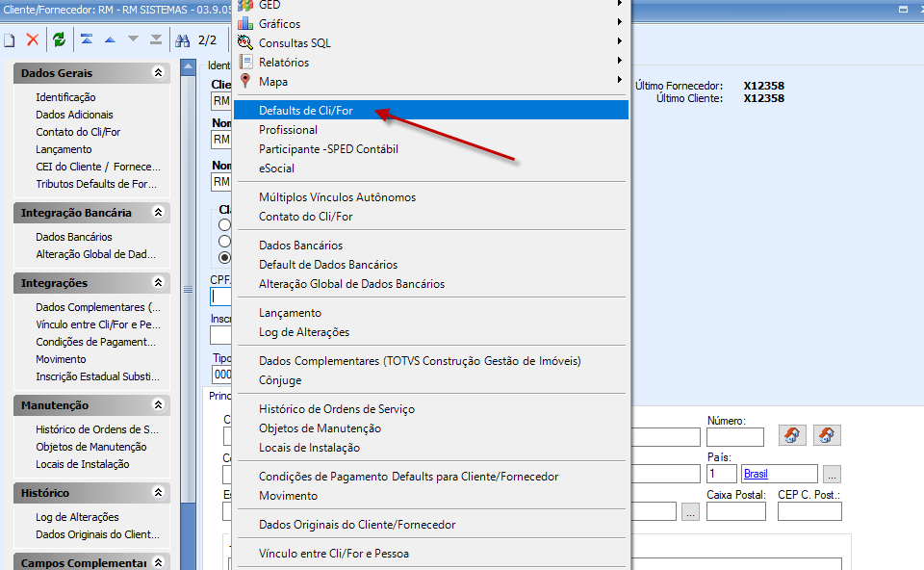The width and height of the screenshot is (924, 570).
Task: Select Cônjuge menu entry
Action: [431, 380]
